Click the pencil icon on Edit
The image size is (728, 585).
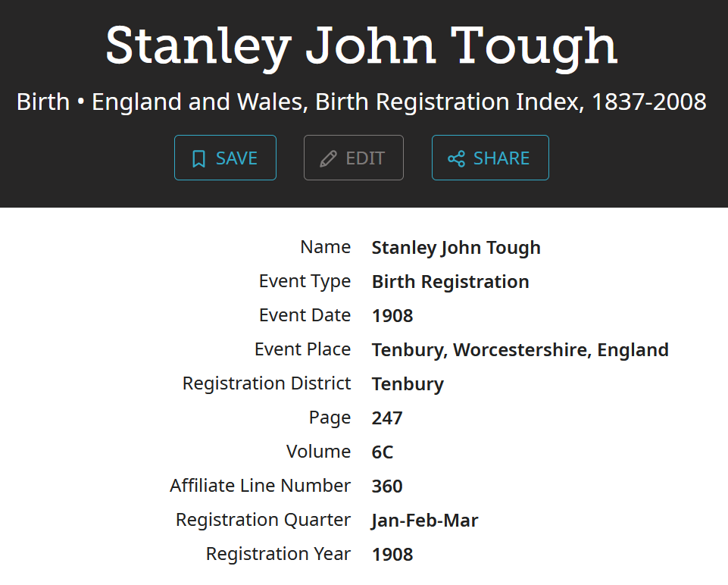(328, 158)
